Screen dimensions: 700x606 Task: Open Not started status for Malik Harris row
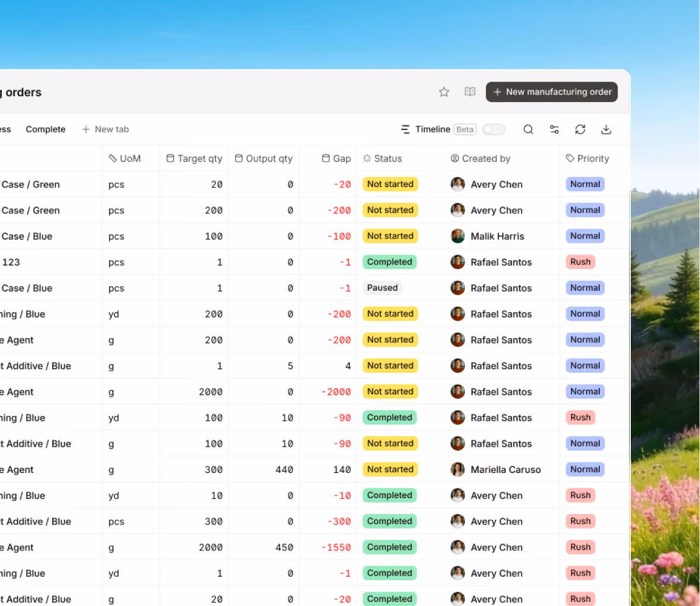390,236
